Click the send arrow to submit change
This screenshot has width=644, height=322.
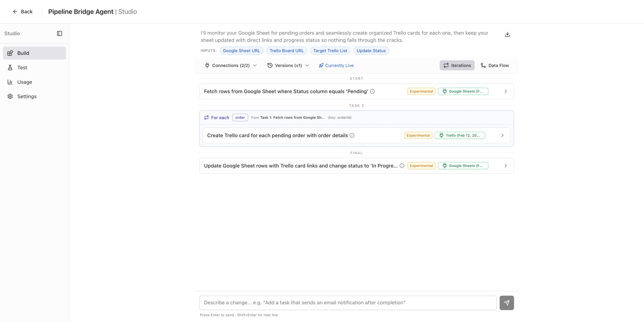click(x=507, y=303)
